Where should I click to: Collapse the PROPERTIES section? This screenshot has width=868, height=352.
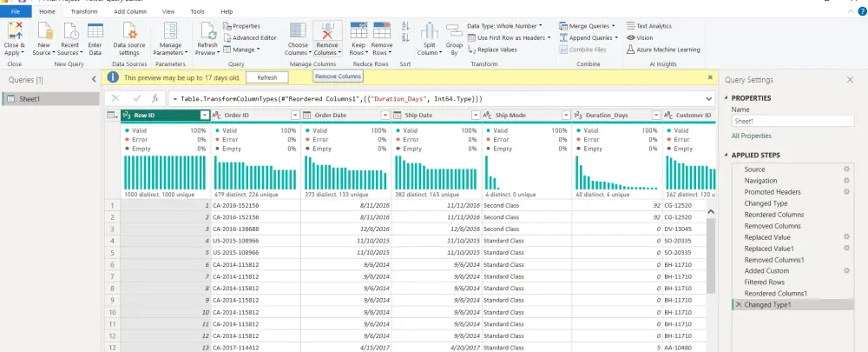(727, 98)
